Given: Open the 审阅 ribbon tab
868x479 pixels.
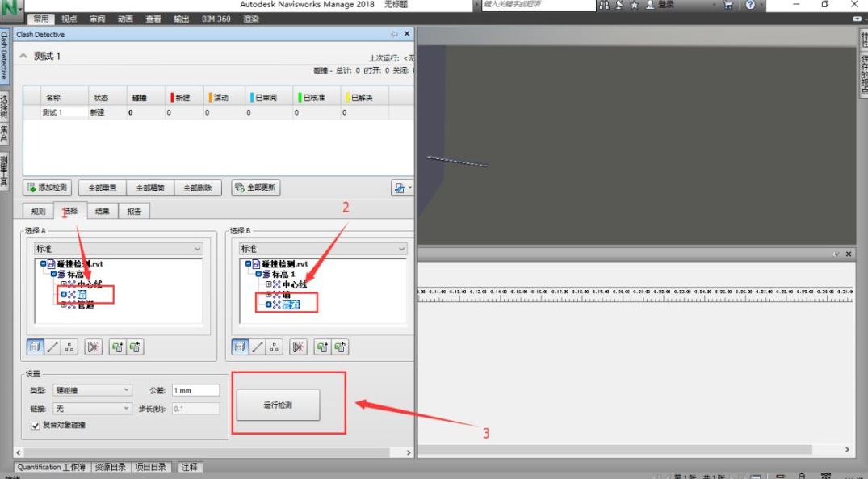Looking at the screenshot, I should (98, 19).
